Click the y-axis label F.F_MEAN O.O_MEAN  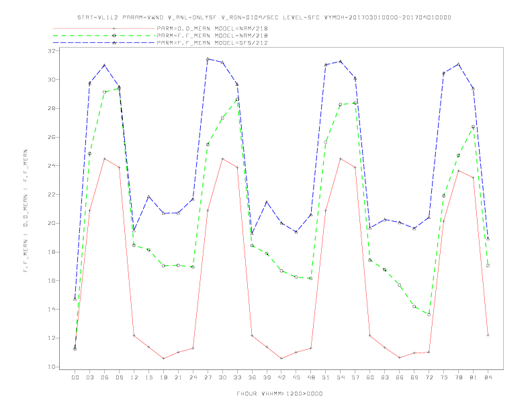(x=26, y=211)
